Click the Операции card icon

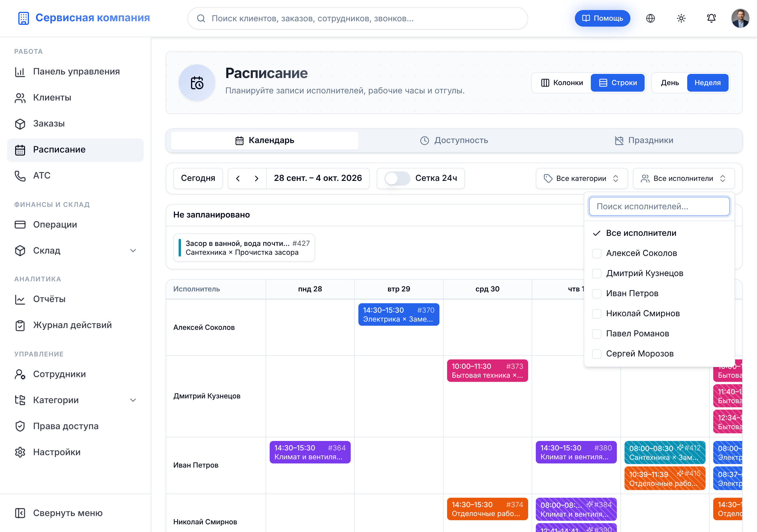pyautogui.click(x=20, y=224)
